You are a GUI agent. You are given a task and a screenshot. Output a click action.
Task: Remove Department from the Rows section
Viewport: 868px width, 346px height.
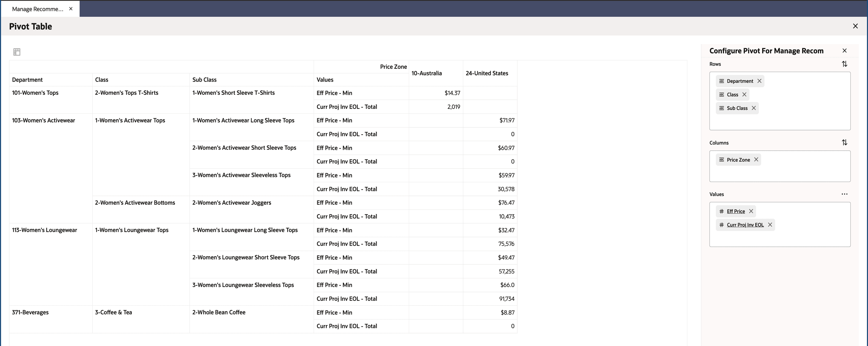point(759,81)
